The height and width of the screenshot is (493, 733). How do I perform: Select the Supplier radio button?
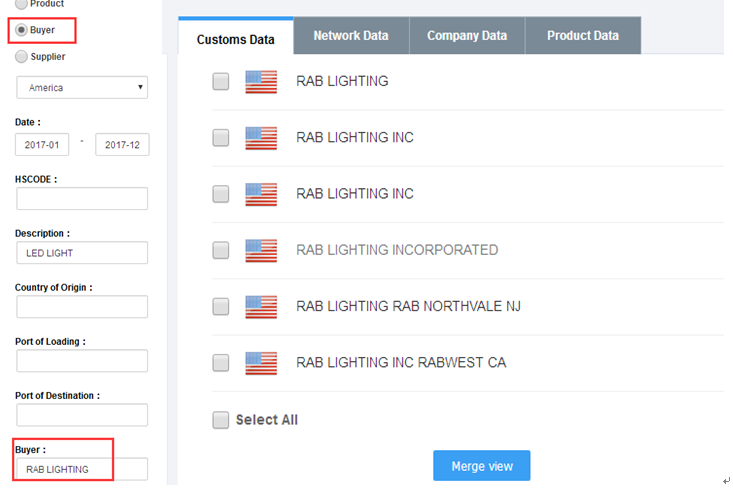[22, 57]
